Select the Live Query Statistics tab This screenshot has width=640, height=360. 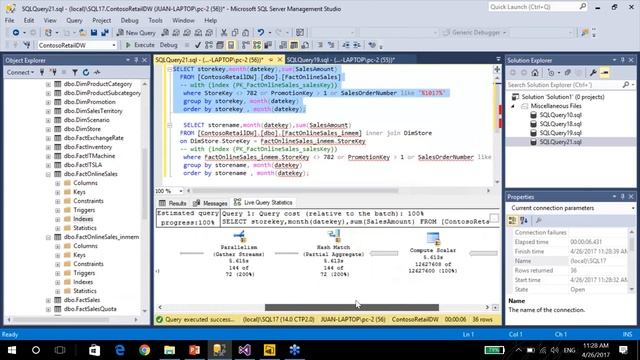coord(263,202)
